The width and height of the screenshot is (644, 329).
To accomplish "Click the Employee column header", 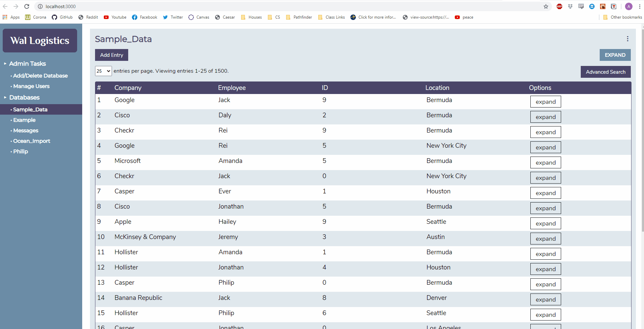I will click(232, 88).
